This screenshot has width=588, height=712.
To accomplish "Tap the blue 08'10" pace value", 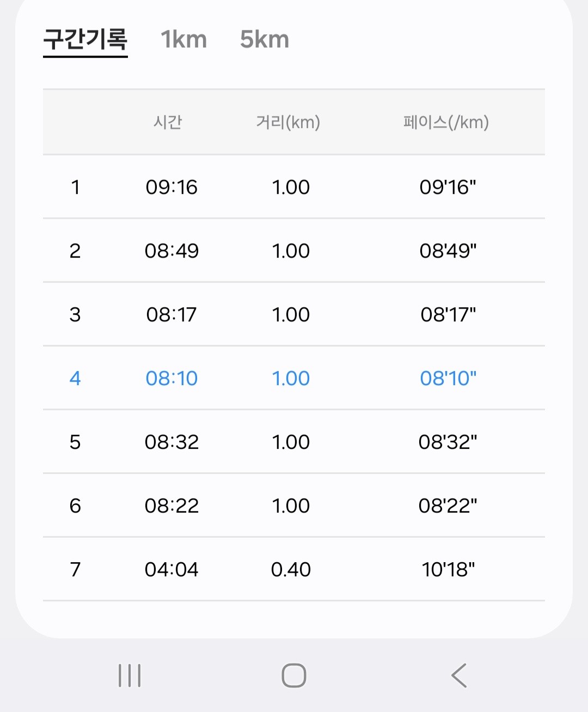I will tap(448, 379).
